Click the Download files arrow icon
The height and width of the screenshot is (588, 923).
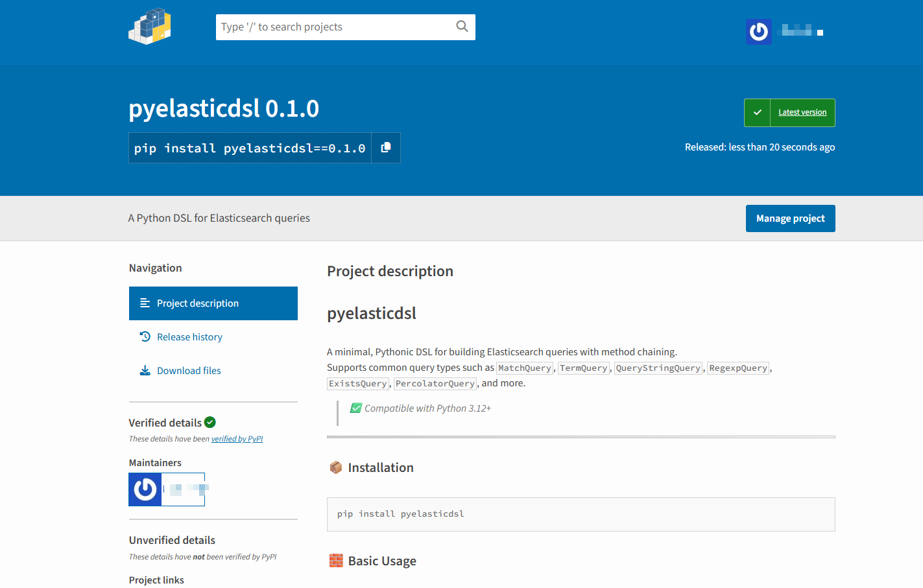(145, 370)
